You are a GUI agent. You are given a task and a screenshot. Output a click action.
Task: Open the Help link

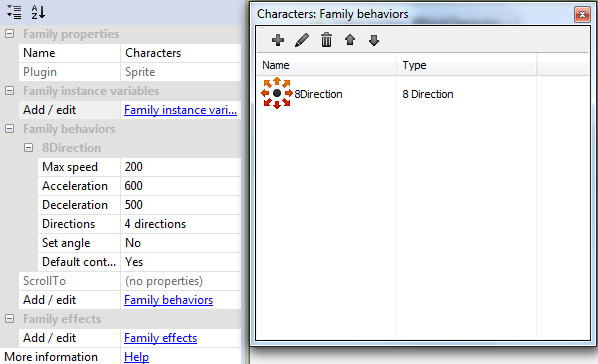point(137,357)
